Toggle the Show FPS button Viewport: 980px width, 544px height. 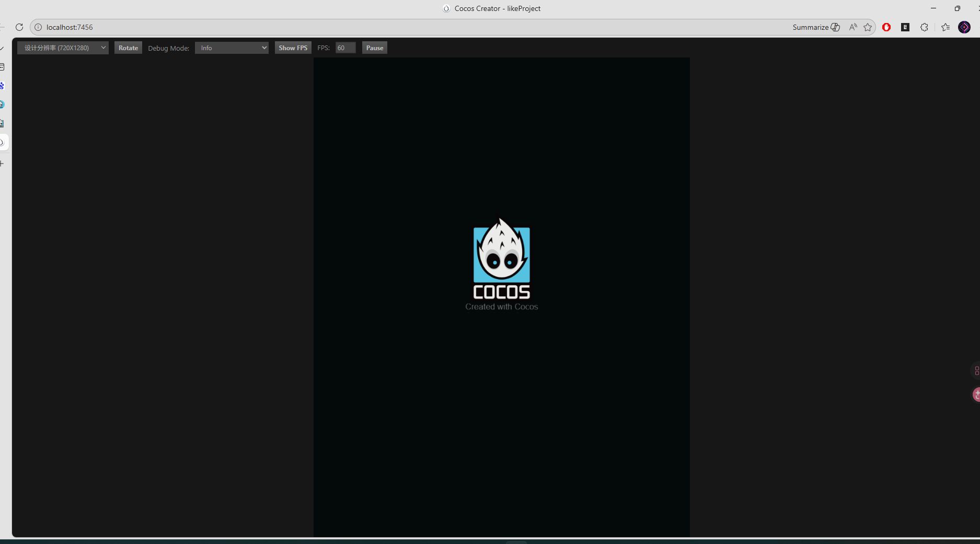click(x=293, y=48)
